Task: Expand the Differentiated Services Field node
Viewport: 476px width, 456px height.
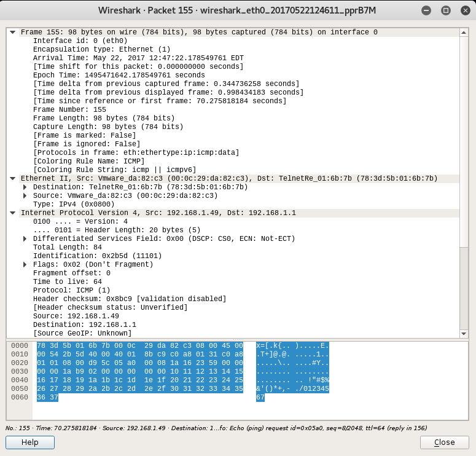Action: coord(25,238)
